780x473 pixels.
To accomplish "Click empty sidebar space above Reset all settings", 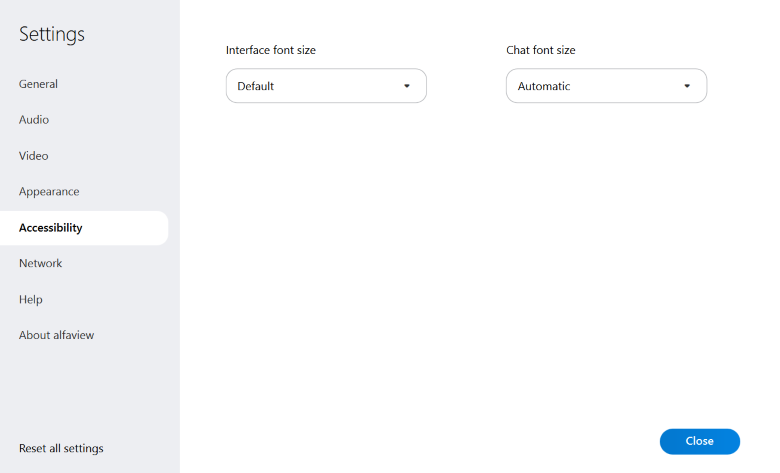I will 90,395.
